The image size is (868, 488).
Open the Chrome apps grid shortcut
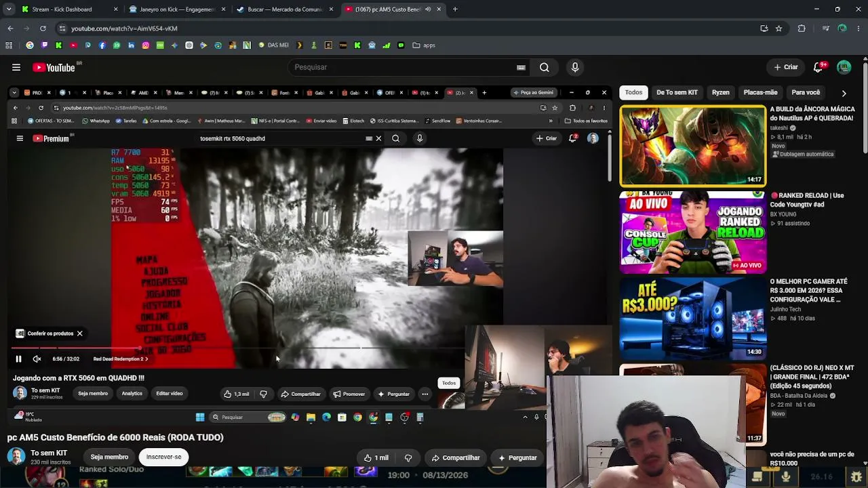(9, 45)
